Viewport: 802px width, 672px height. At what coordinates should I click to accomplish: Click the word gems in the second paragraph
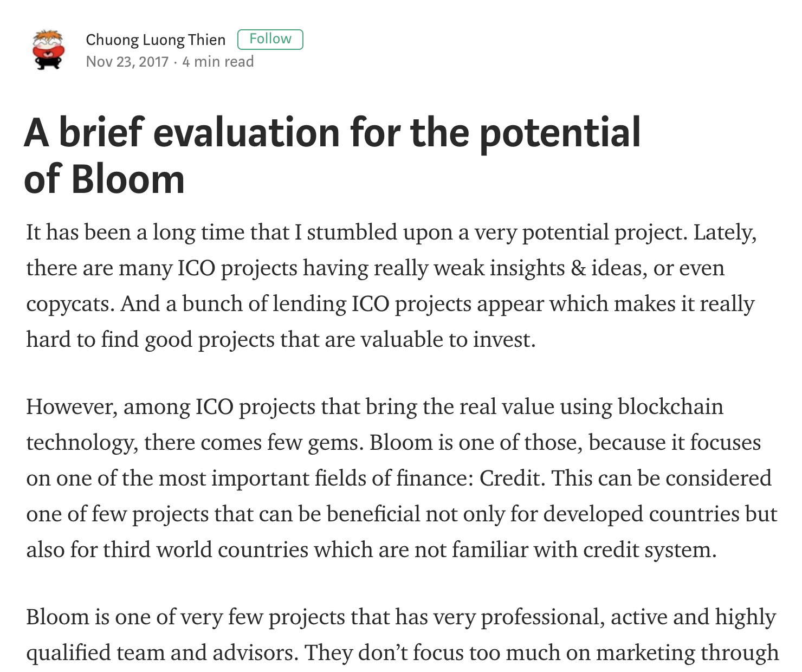(333, 443)
